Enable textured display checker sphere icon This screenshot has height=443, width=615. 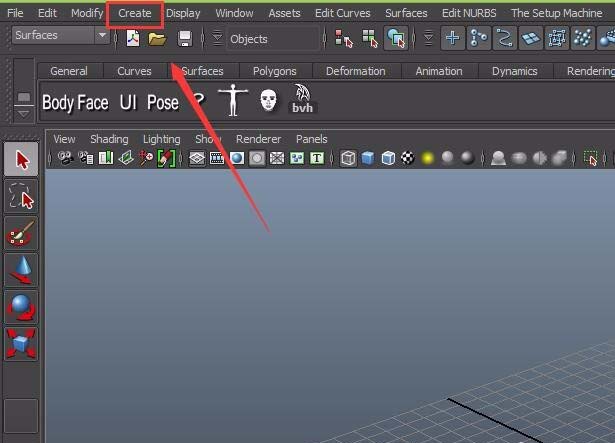tap(408, 158)
